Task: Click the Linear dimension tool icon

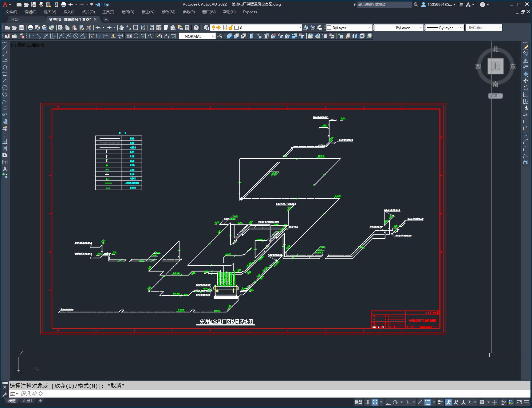Action: pos(31,36)
